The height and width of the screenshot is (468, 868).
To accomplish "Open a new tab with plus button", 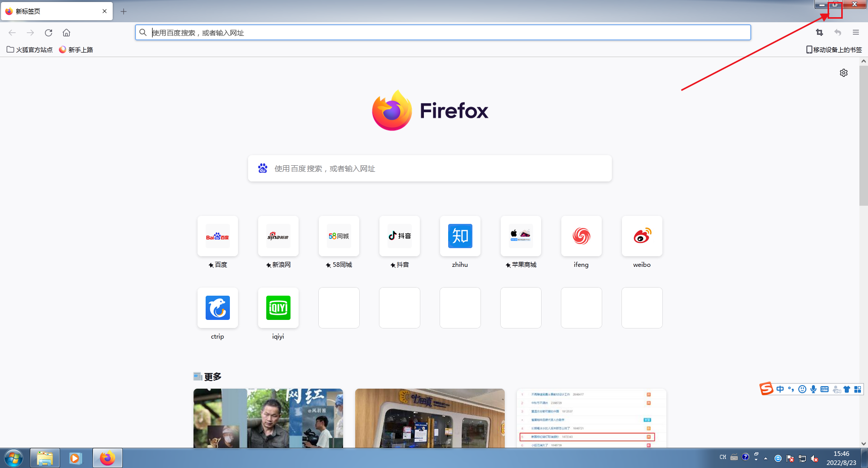I will pos(123,11).
